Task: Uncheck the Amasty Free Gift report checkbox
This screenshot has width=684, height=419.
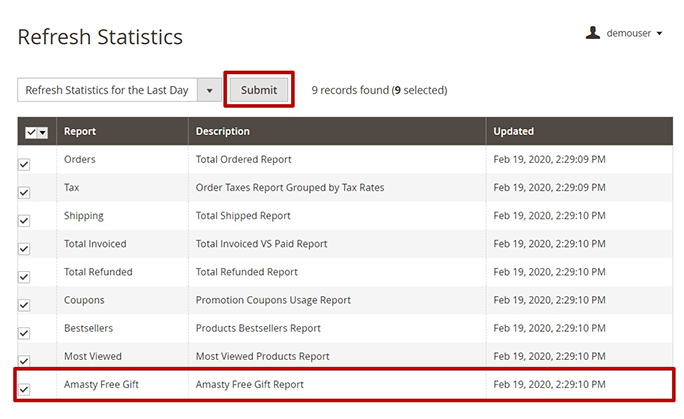Action: pyautogui.click(x=24, y=389)
